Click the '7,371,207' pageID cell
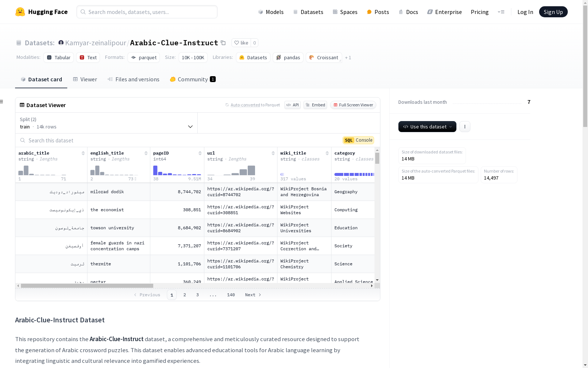588x368 pixels. (177, 246)
